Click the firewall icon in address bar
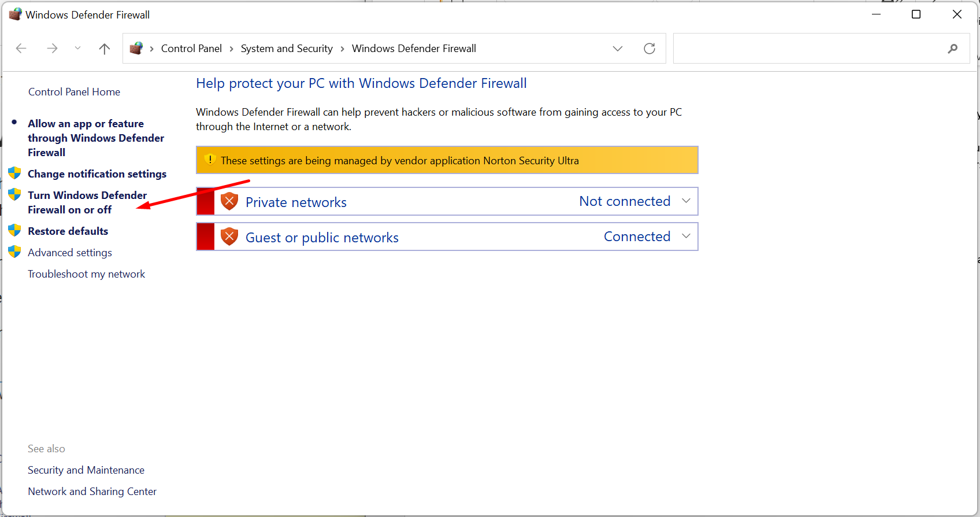The image size is (980, 517). 136,49
